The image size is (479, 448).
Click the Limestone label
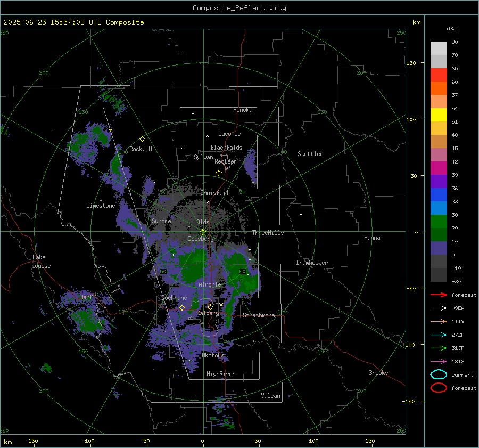click(101, 206)
